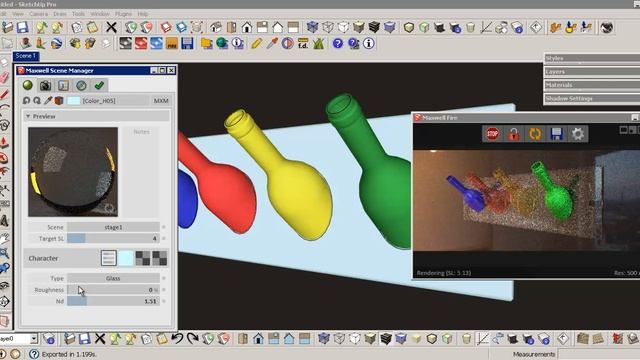Click the Exported in 1.199s status text
640x360 pixels.
pos(69,354)
